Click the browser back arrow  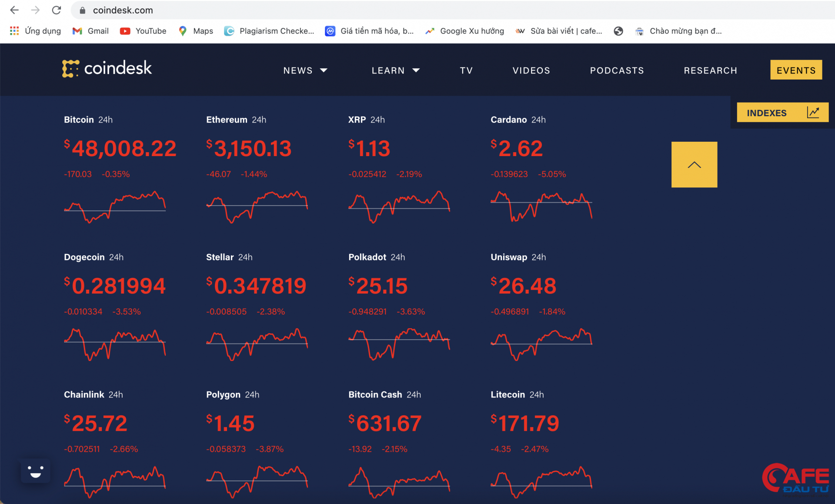14,10
